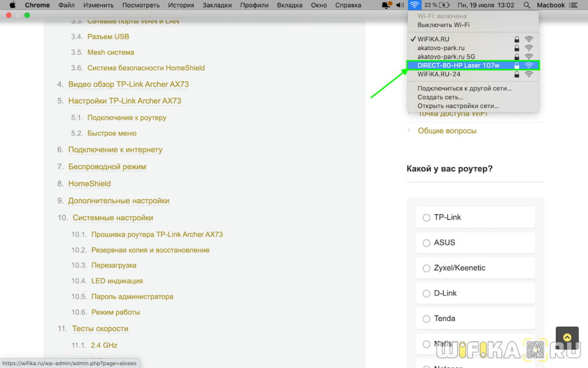
Task: Click the scroll-to-top arrow button
Action: (567, 338)
